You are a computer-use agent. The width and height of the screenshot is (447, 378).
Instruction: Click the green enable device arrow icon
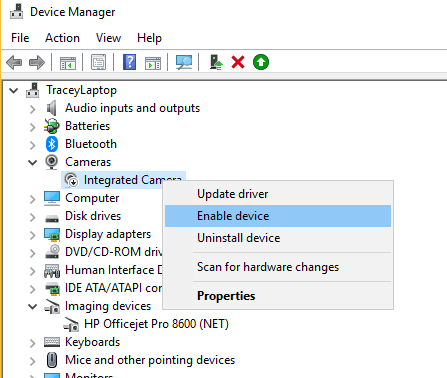(261, 62)
